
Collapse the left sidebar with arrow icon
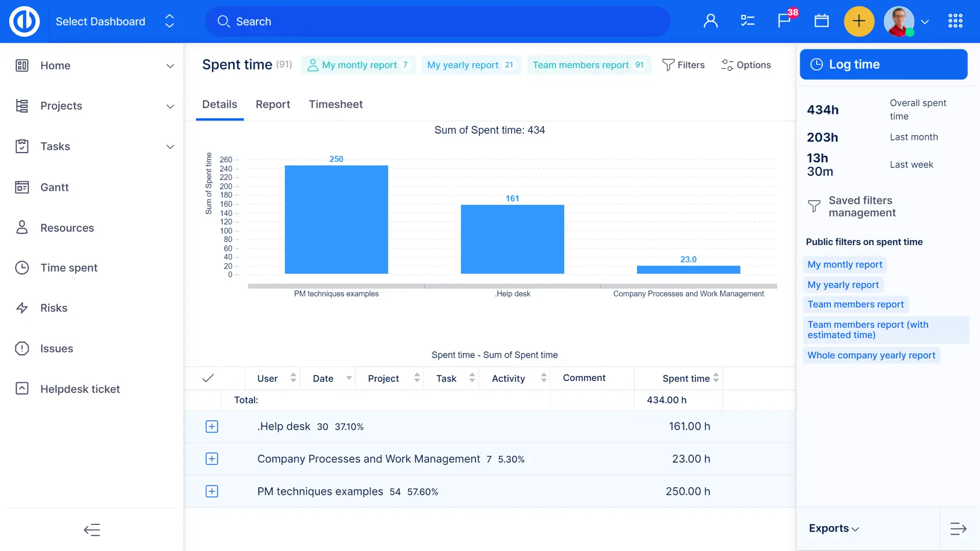coord(92,530)
